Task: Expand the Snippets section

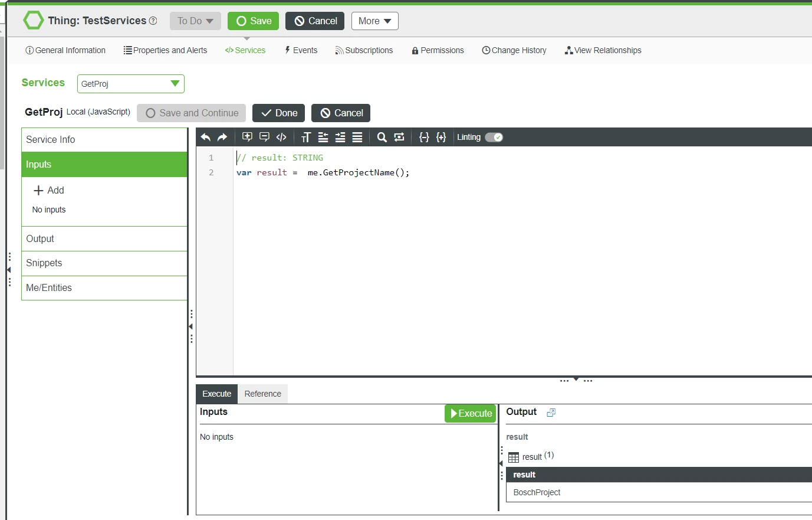Action: point(104,263)
